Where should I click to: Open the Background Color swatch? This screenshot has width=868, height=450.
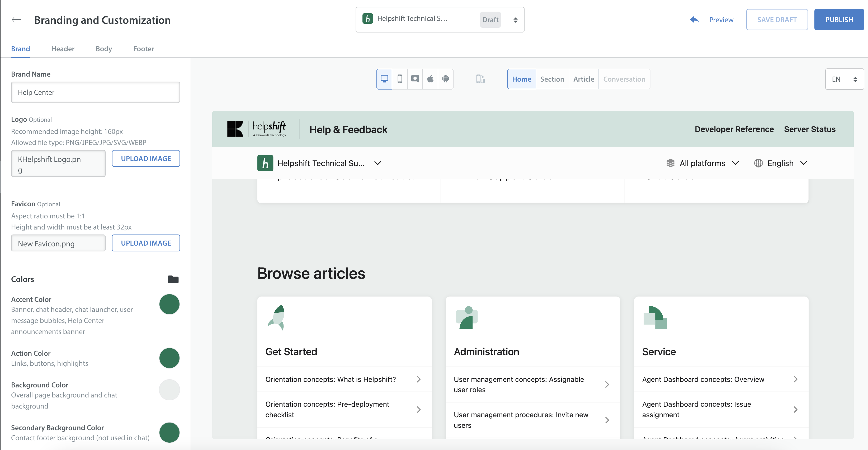click(169, 390)
